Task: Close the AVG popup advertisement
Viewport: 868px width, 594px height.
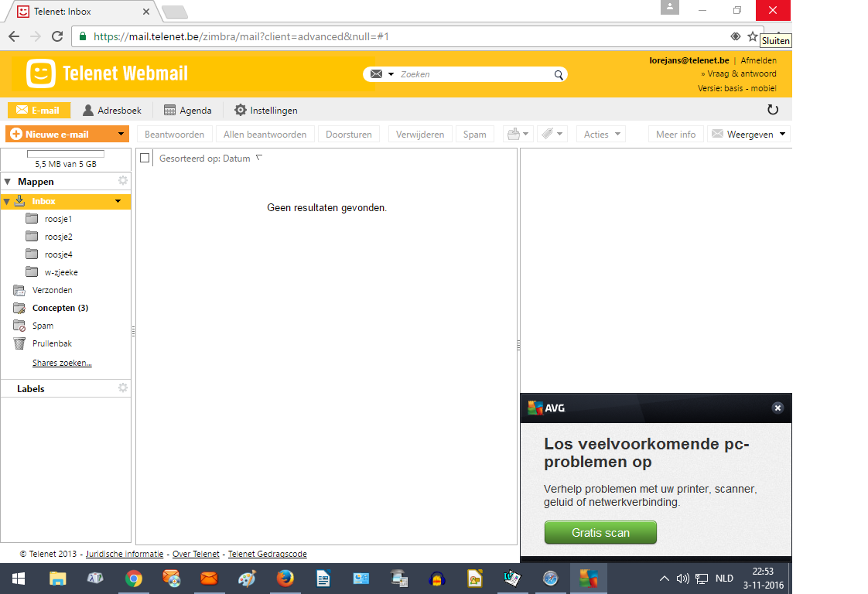Action: pos(777,408)
